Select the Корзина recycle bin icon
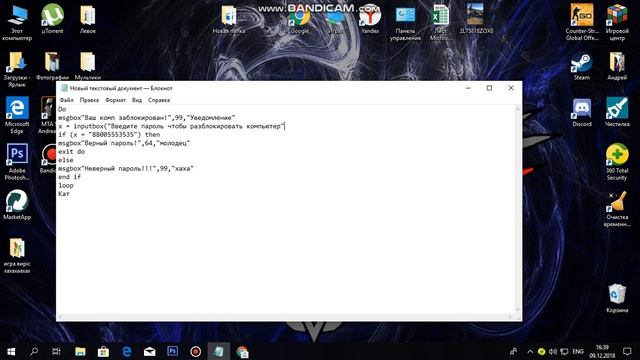640x360 pixels. tap(617, 298)
